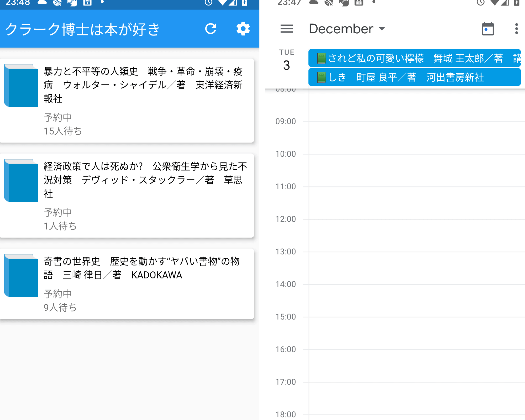Screen dimensions: 525x420
Task: Tap the green book emoji on しき event
Action: click(x=321, y=77)
